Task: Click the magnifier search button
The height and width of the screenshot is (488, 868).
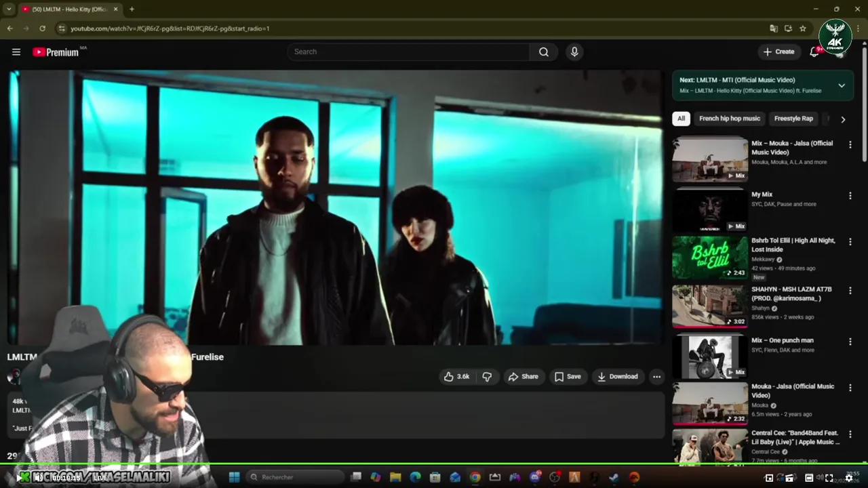Action: (x=544, y=52)
